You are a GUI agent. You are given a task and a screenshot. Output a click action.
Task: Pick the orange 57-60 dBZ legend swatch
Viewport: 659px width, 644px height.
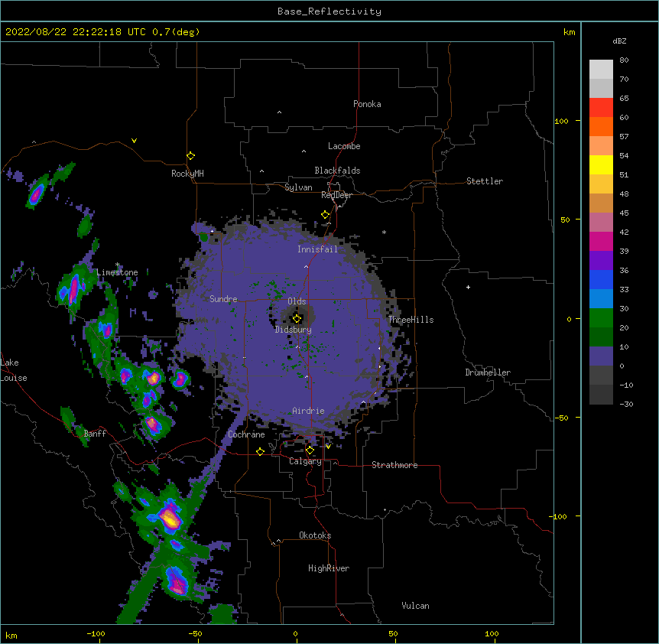pos(601,126)
